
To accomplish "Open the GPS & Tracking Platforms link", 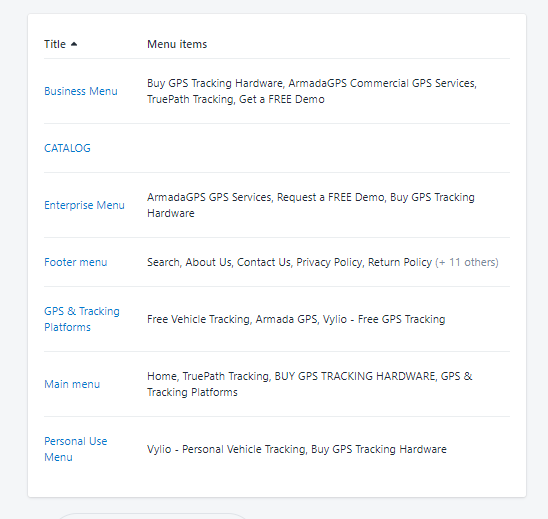I will (x=82, y=319).
